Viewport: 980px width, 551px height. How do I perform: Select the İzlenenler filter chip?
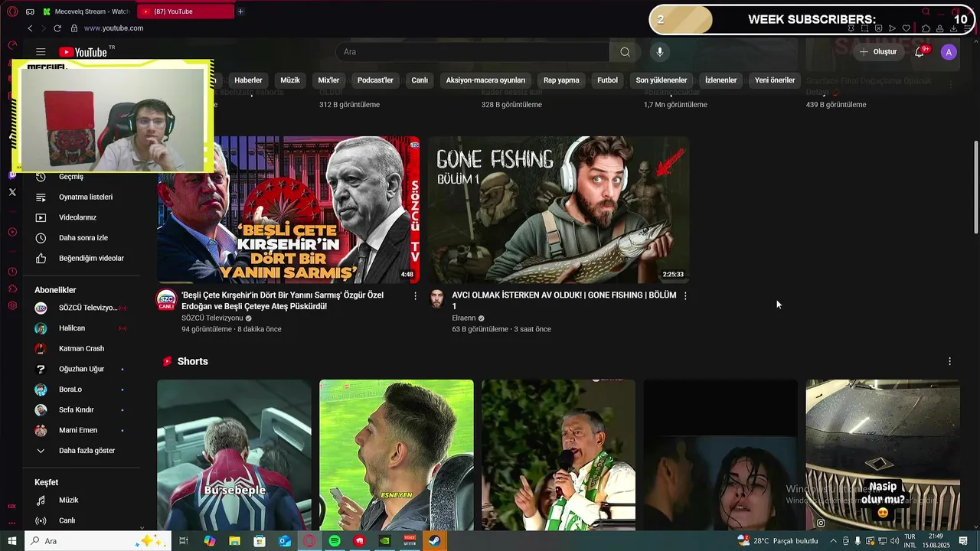tap(720, 80)
